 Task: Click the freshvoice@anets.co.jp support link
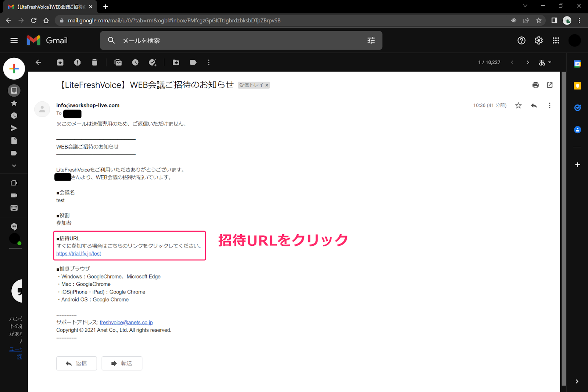tap(126, 322)
